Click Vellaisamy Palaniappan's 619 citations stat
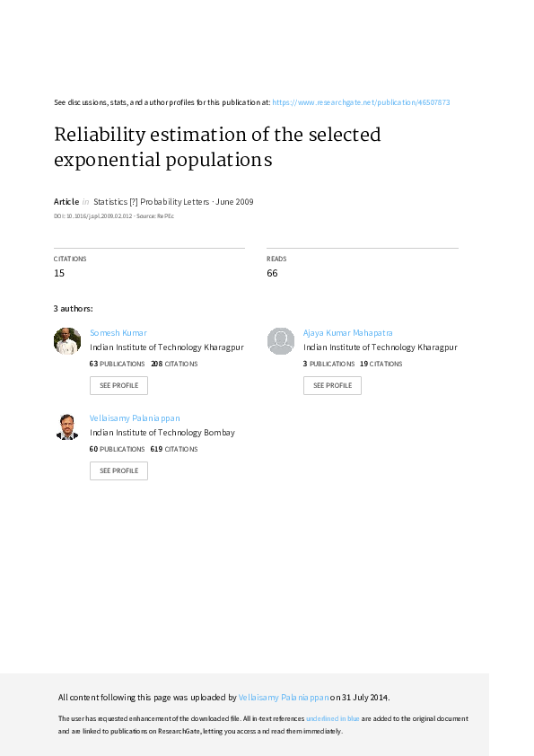The width and height of the screenshot is (534, 756). 174,449
